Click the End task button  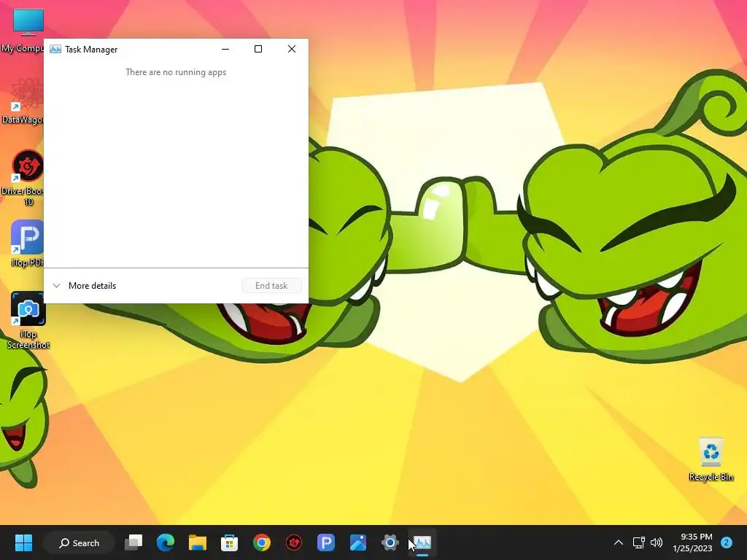point(271,286)
